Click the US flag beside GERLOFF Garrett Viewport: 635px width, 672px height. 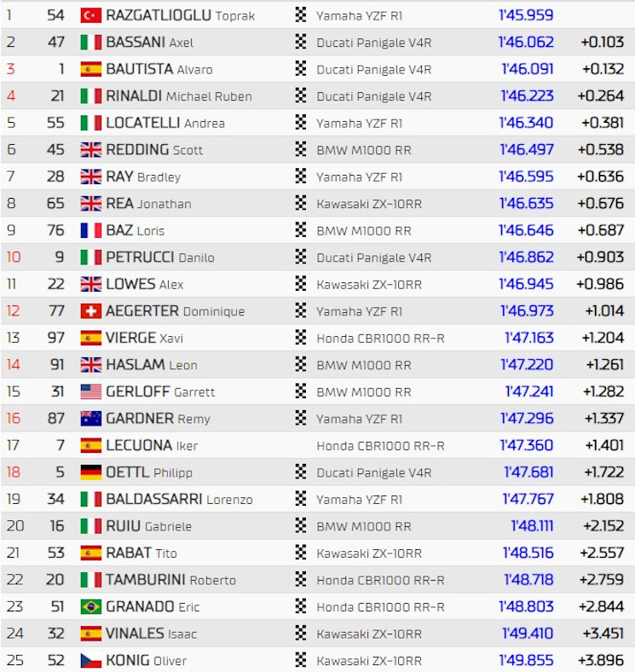91,391
